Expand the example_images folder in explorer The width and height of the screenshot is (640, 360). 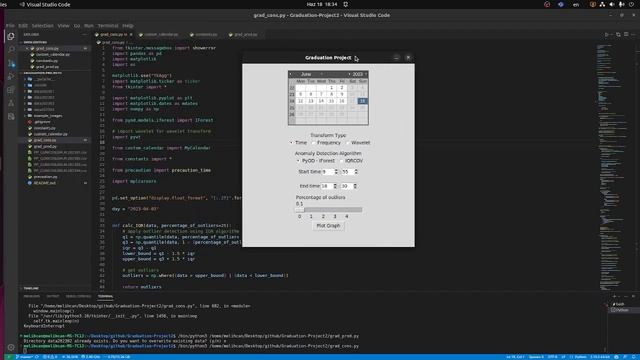pos(48,116)
